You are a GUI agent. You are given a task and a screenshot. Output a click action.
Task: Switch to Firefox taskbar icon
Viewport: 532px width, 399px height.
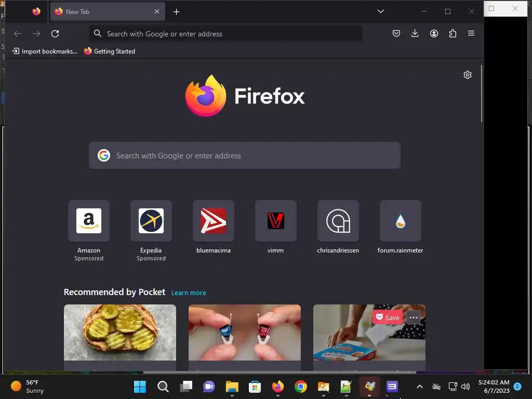(x=278, y=387)
